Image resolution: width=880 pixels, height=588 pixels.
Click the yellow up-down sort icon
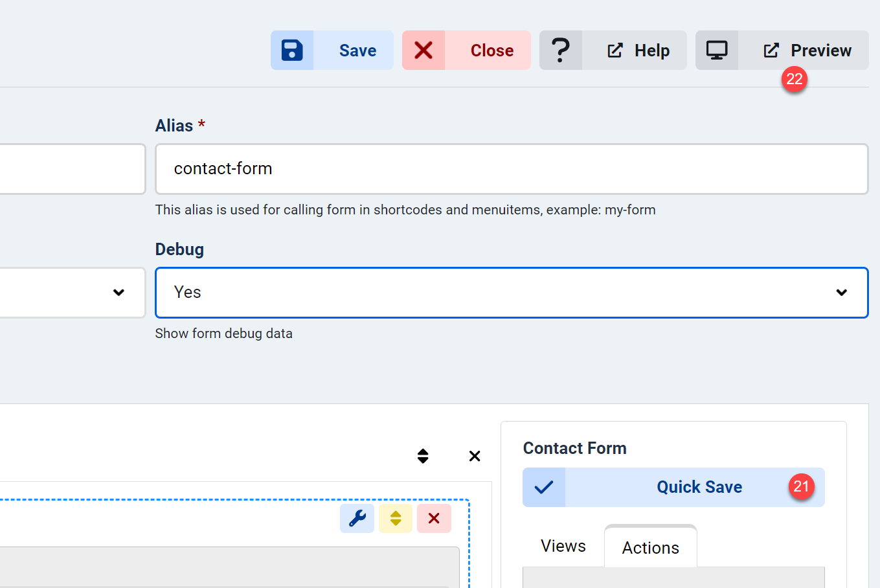(396, 518)
